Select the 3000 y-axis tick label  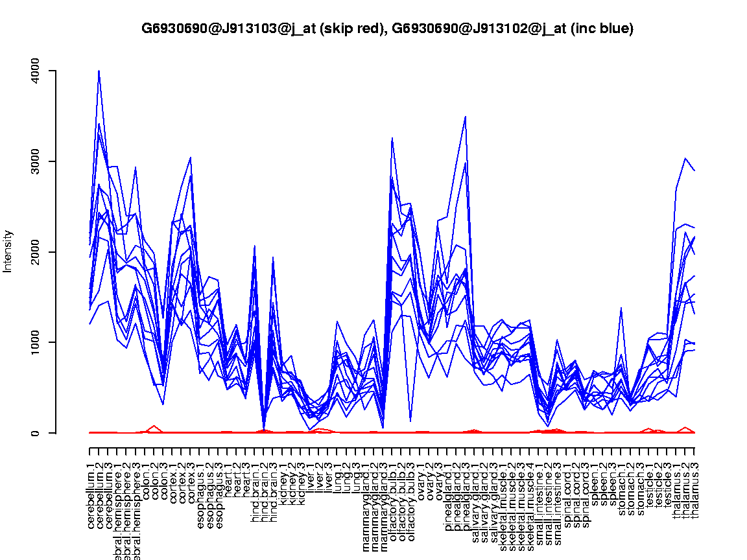tap(36, 161)
